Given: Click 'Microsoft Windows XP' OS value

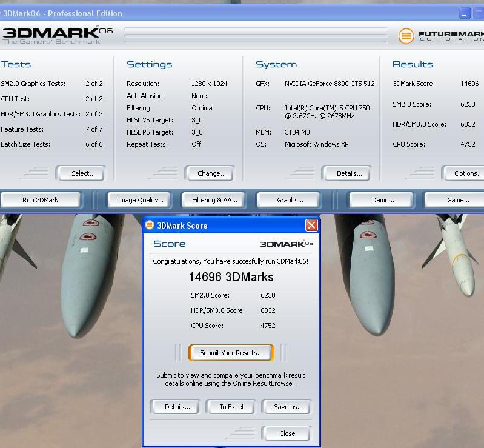Looking at the screenshot, I should click(x=316, y=144).
